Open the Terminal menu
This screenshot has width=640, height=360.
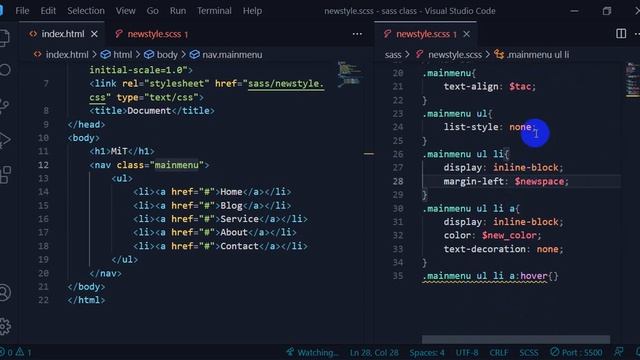[214, 11]
